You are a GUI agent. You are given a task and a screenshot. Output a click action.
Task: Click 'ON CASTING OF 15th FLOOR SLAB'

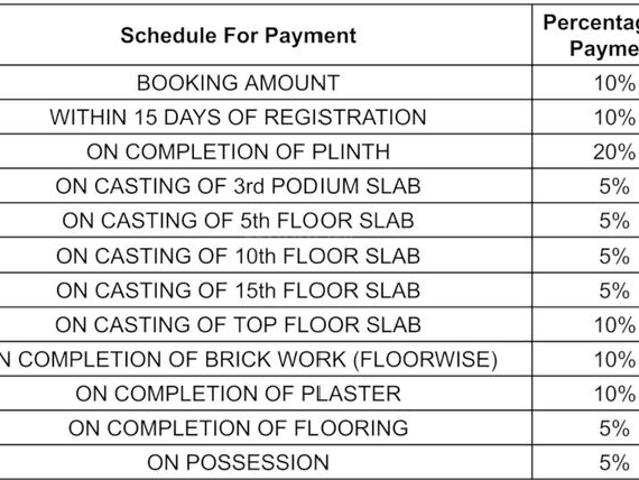click(238, 290)
